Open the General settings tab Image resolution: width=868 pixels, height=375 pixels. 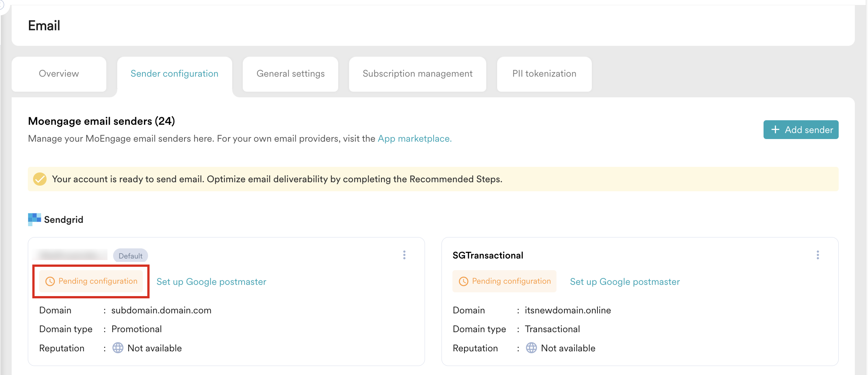[290, 74]
